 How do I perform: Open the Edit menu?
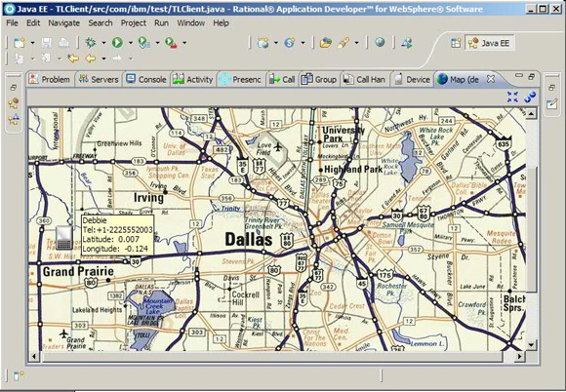click(33, 23)
